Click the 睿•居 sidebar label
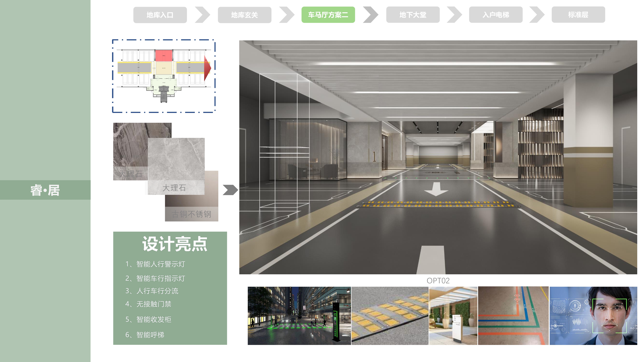Image resolution: width=644 pixels, height=362 pixels. coord(45,190)
